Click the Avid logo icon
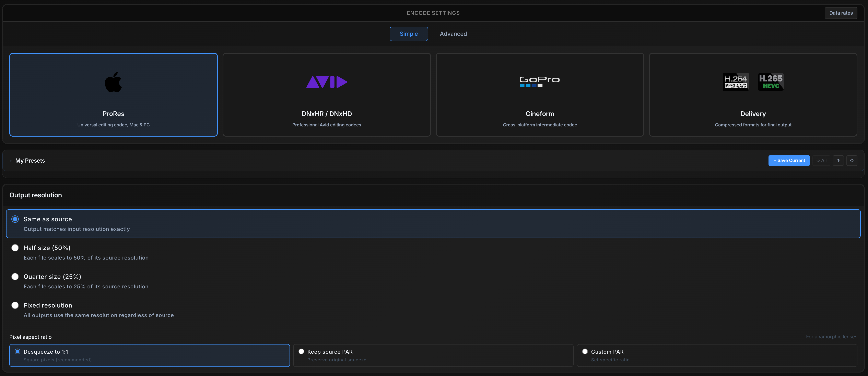This screenshot has width=868, height=376. (327, 82)
